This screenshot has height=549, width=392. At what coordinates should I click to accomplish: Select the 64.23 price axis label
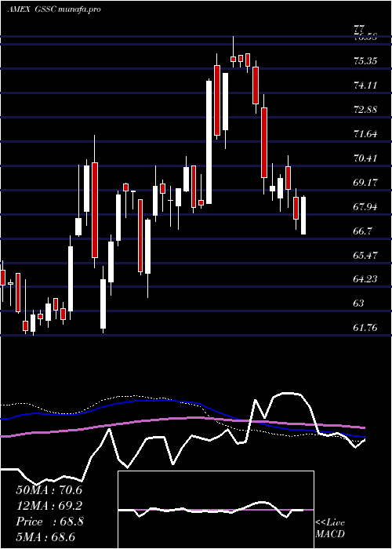(365, 279)
